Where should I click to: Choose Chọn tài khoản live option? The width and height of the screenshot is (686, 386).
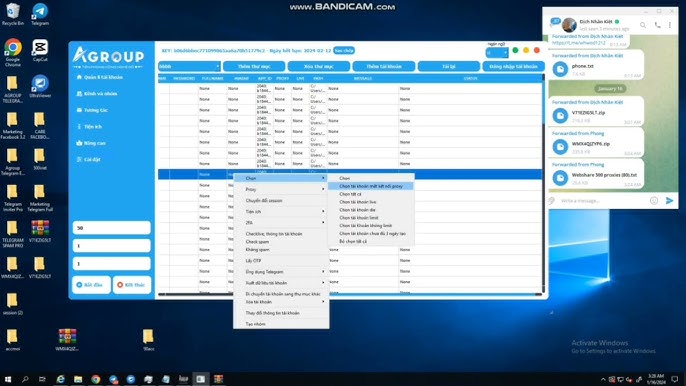coord(371,202)
